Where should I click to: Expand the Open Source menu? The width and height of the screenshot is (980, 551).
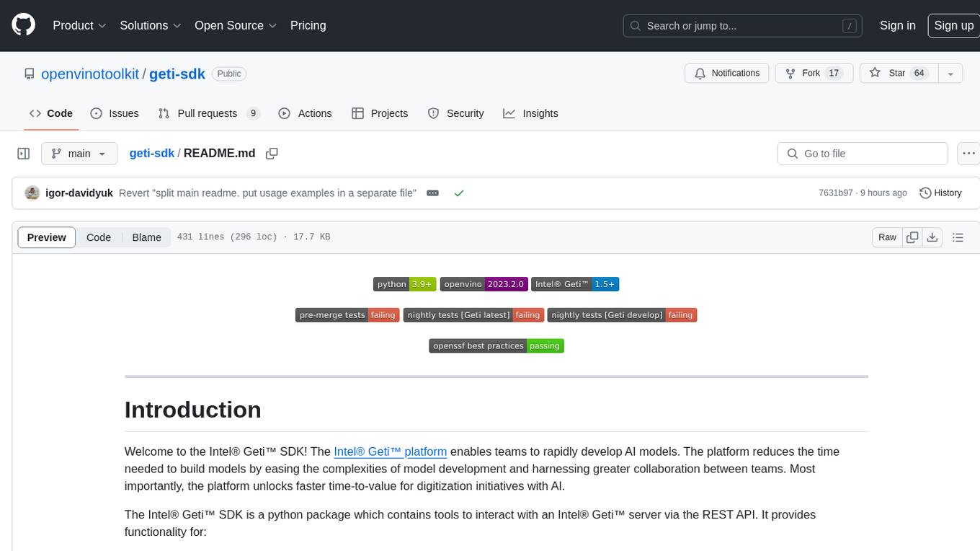click(236, 25)
